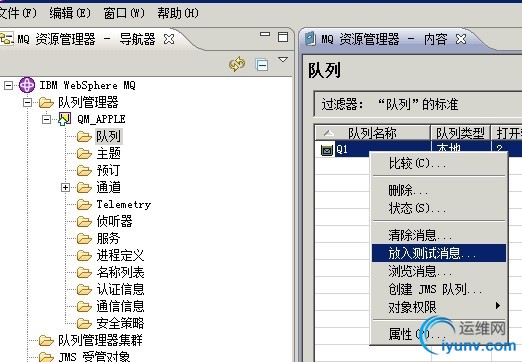522x362 pixels.
Task: Select the 主题 folder in tree
Action: pos(109,153)
